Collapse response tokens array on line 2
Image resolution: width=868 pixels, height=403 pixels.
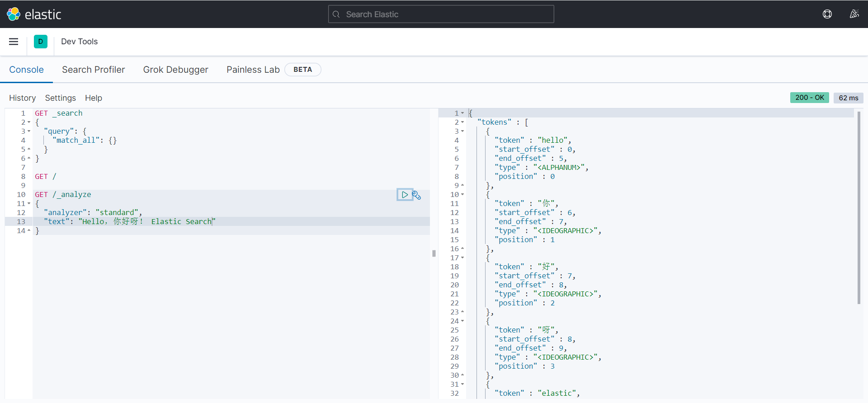coord(462,122)
